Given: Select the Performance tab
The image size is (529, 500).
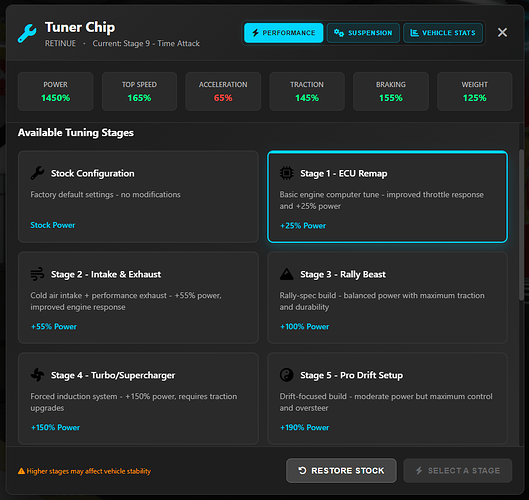Looking at the screenshot, I should tap(283, 33).
